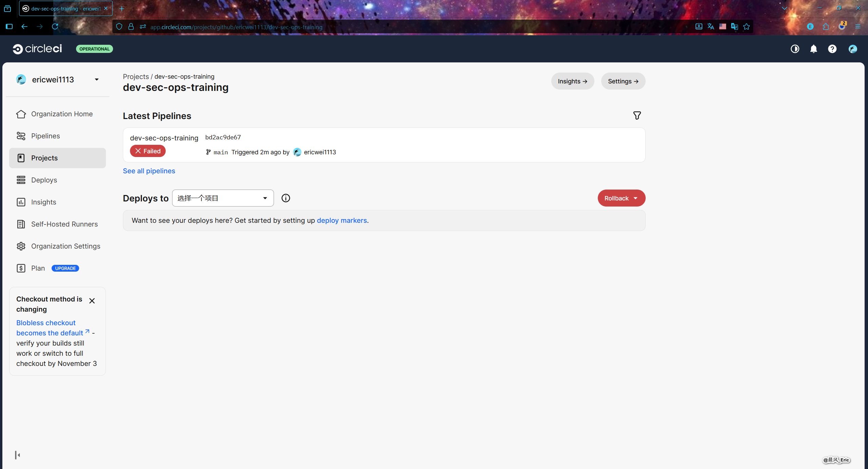
Task: Bookmark this page with star icon
Action: pos(746,27)
